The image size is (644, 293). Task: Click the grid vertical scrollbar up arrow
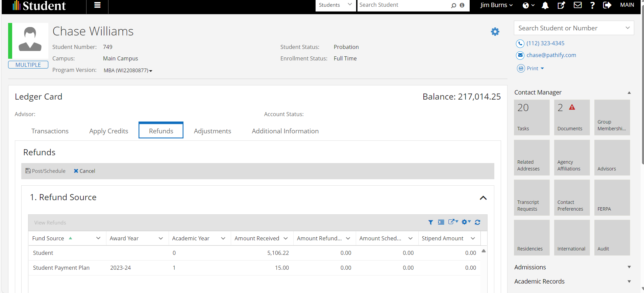484,251
